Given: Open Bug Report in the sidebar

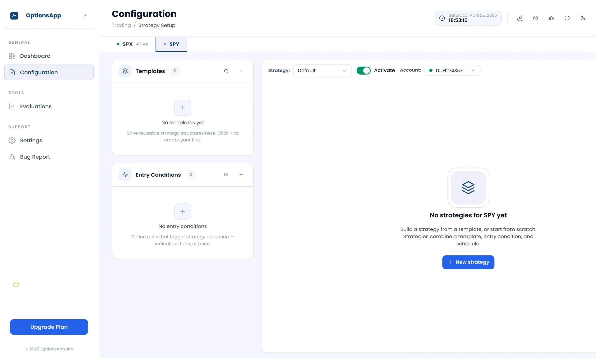Looking at the screenshot, I should tap(49, 157).
